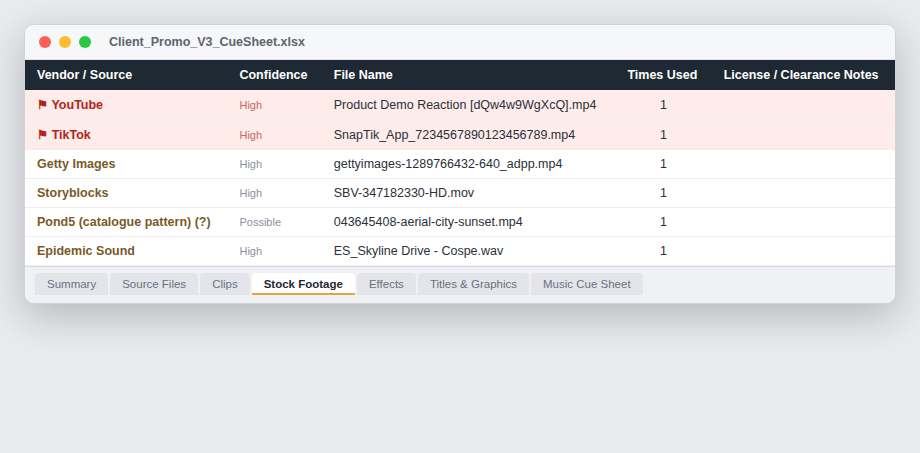Maximize the window with the green button
This screenshot has height=453, width=920.
click(x=85, y=42)
